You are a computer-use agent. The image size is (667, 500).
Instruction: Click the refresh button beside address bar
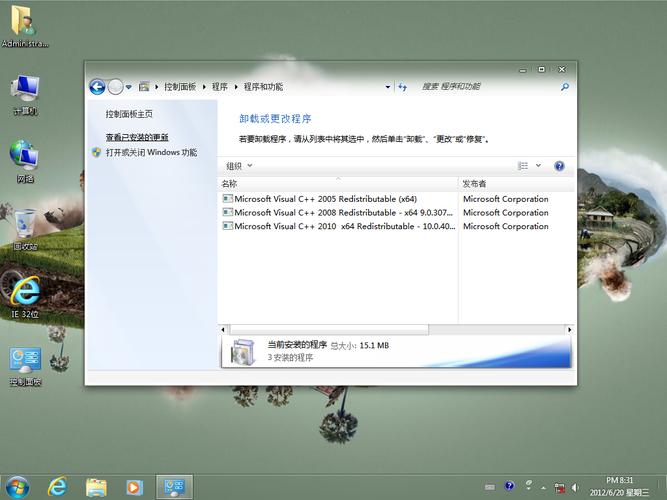(x=402, y=87)
